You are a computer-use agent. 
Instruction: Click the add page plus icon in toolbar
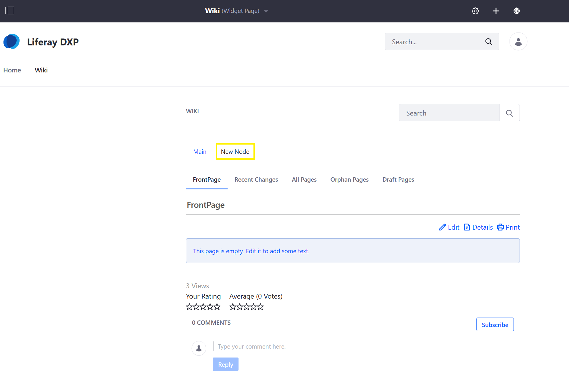pos(496,11)
